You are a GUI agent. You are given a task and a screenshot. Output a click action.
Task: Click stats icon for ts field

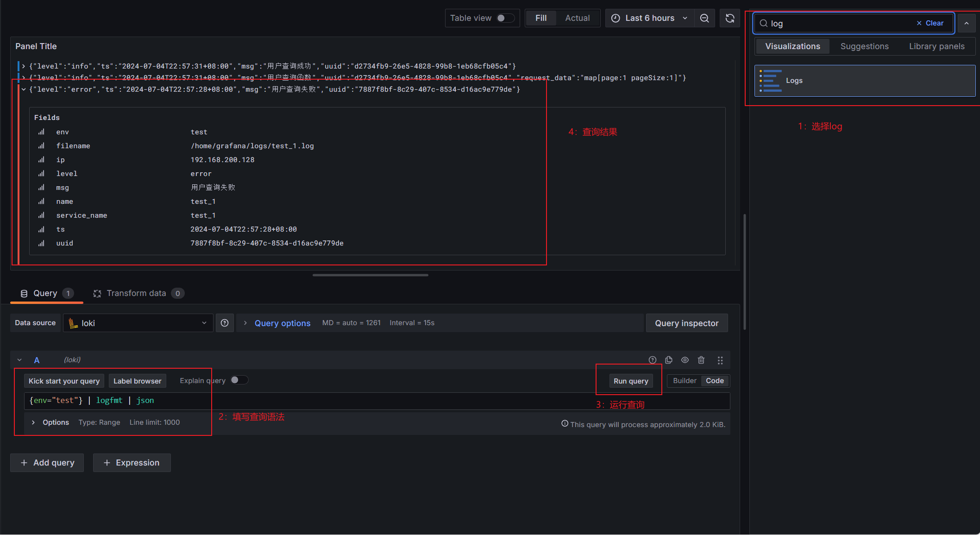42,229
